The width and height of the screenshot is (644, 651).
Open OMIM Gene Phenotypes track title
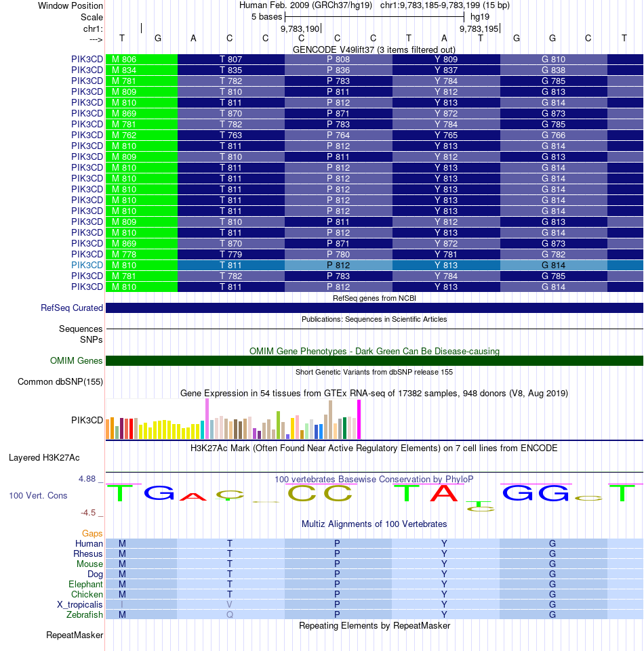click(374, 351)
